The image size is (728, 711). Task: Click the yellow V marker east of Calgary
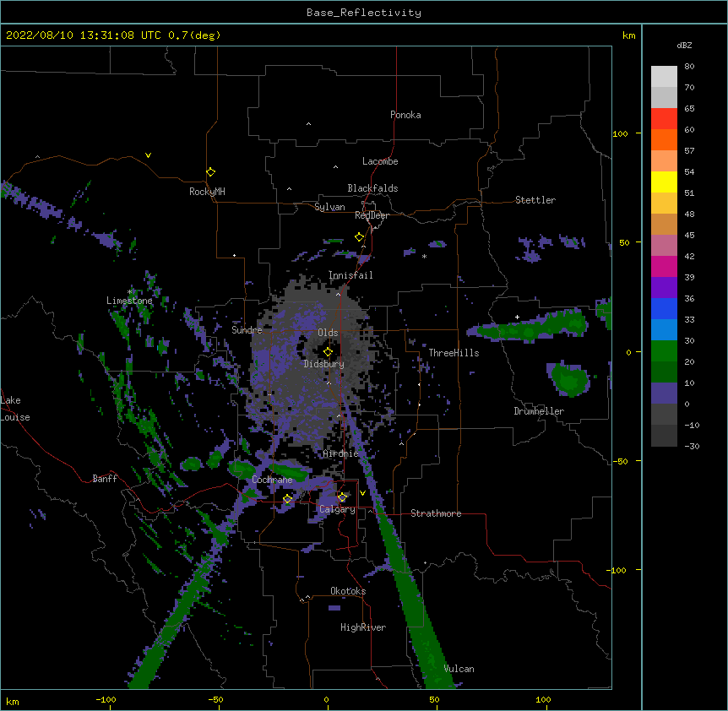[362, 493]
